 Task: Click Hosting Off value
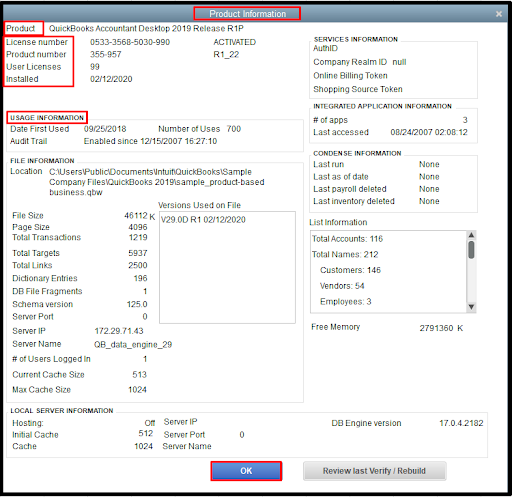point(150,423)
